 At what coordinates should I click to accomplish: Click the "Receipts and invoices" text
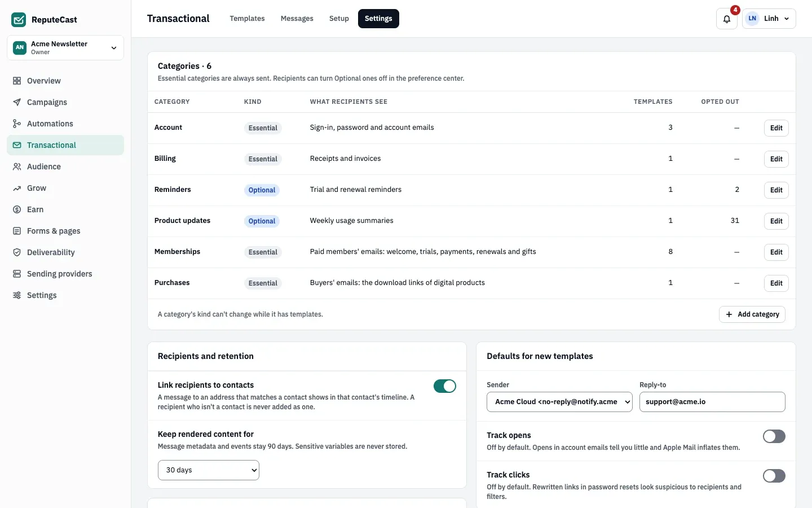(x=346, y=159)
